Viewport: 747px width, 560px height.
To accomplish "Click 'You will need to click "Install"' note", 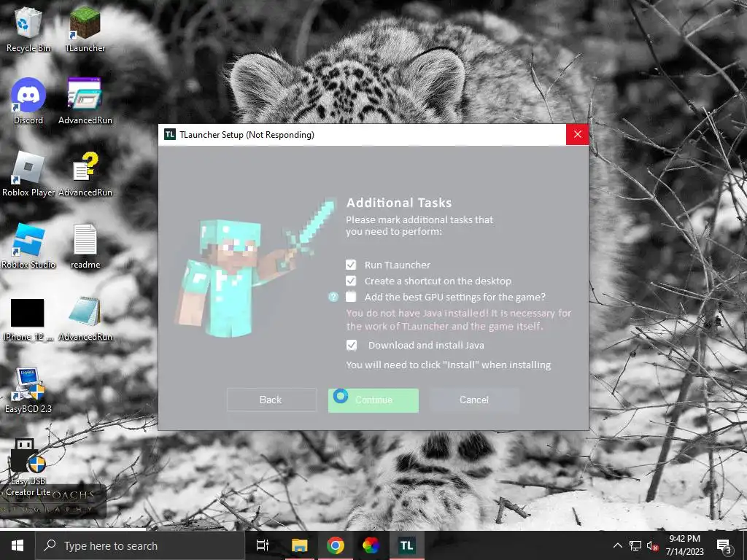I will click(x=449, y=365).
